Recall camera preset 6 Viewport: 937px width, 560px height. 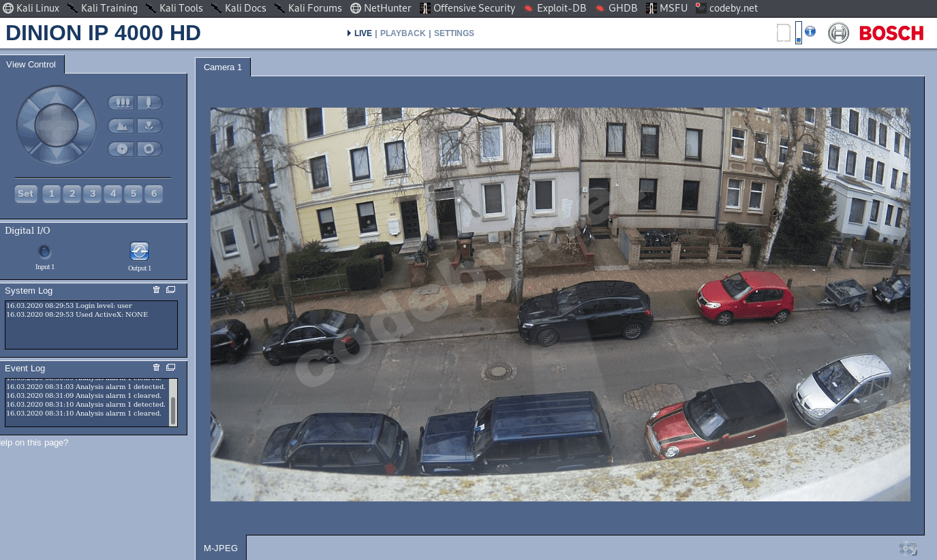[x=154, y=194]
